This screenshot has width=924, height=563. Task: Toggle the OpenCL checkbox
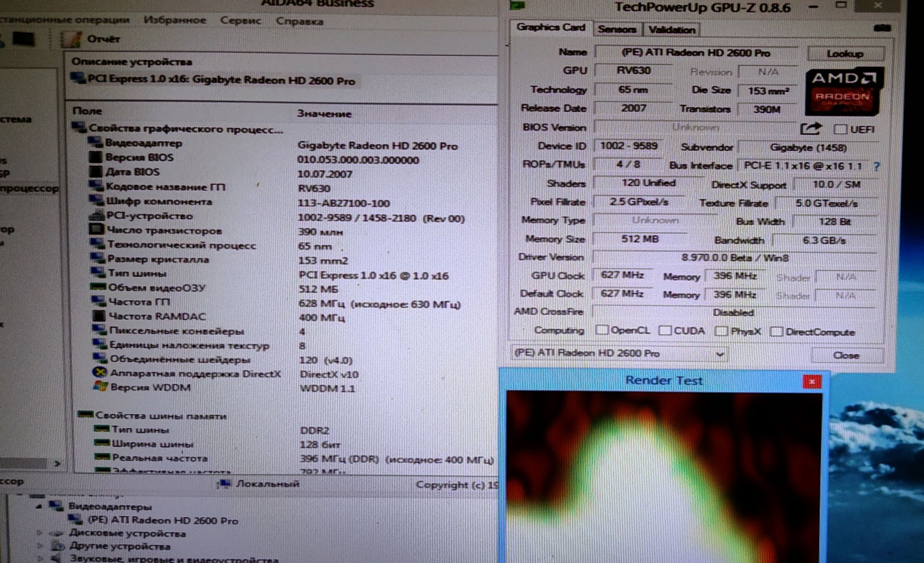[602, 330]
